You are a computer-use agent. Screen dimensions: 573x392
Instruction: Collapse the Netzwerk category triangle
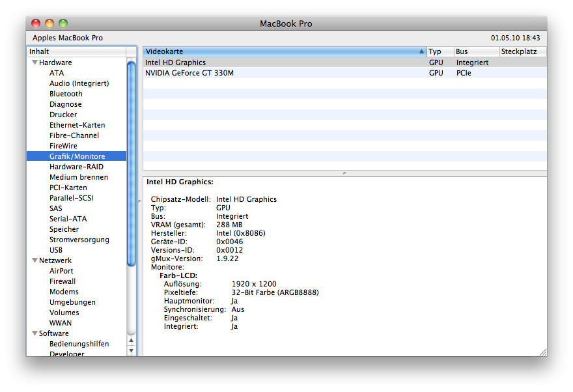point(35,260)
